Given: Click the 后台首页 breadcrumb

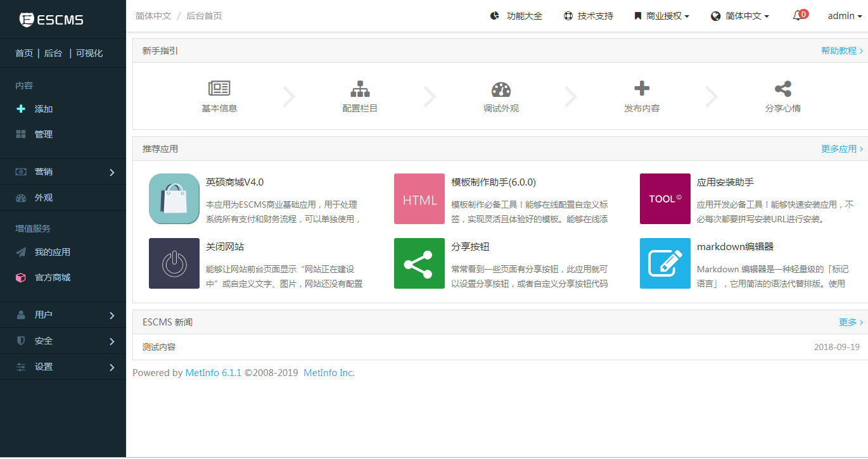Looking at the screenshot, I should [204, 16].
